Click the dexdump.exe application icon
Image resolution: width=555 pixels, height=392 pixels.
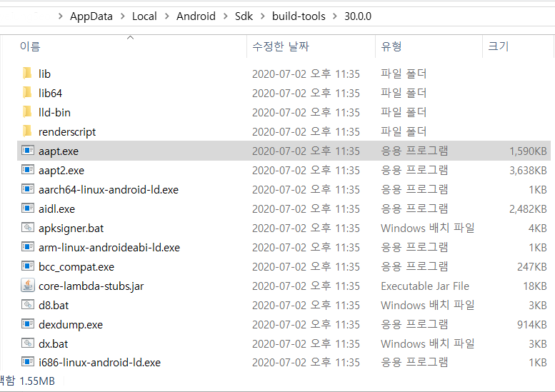28,324
